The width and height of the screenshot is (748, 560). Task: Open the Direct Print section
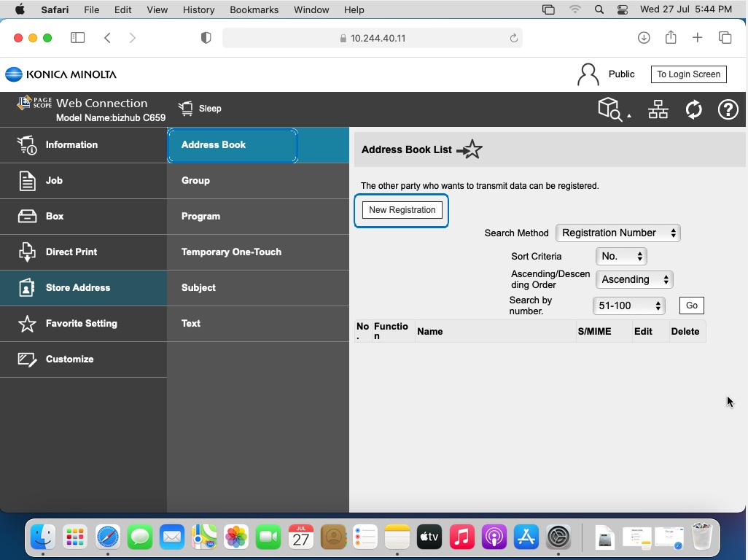[x=71, y=252]
